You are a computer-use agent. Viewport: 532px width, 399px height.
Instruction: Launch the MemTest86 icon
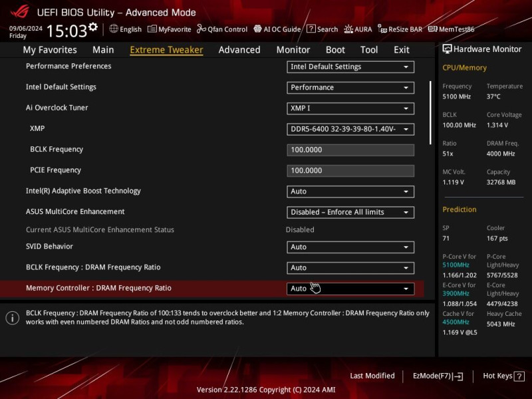click(x=433, y=29)
